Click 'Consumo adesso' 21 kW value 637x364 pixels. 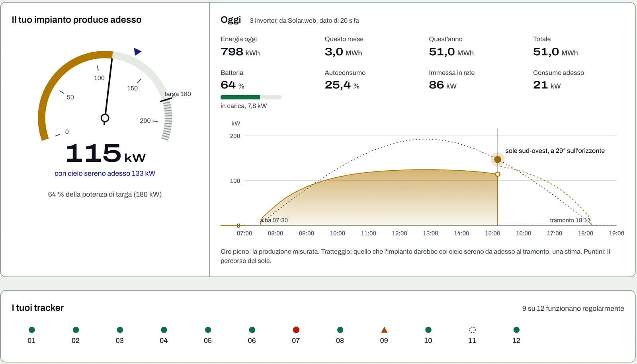coord(547,85)
